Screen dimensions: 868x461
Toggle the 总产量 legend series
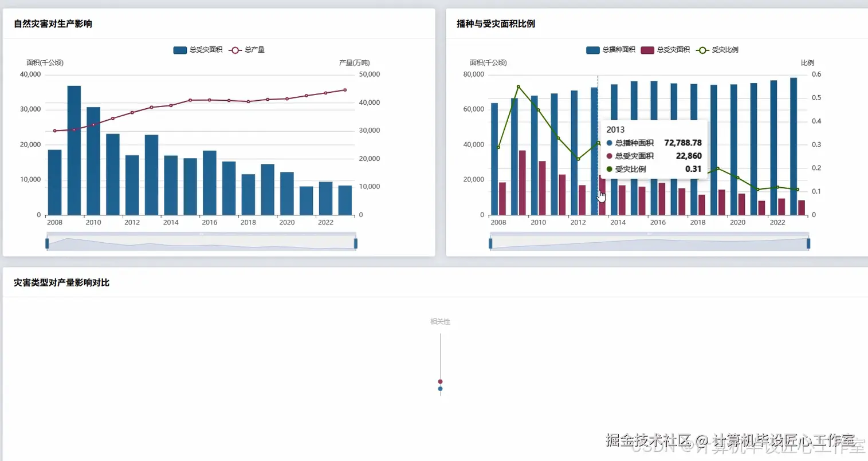pos(247,50)
